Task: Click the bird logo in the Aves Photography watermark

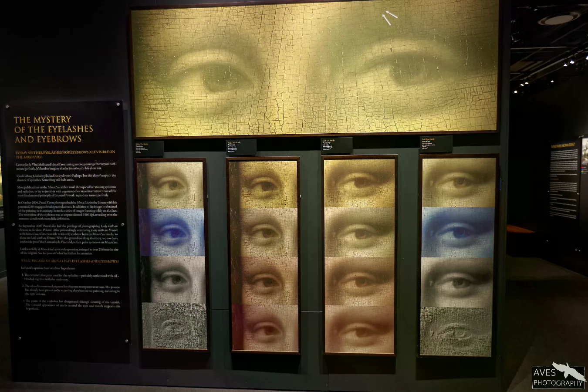Action: coord(568,371)
